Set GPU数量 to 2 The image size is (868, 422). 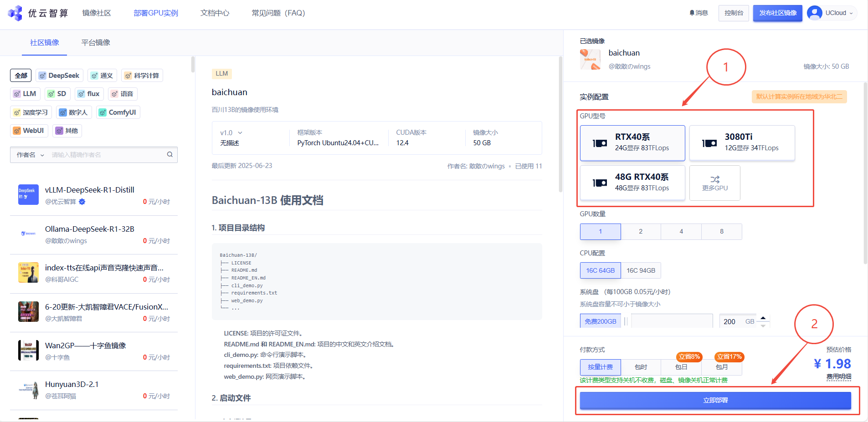641,232
